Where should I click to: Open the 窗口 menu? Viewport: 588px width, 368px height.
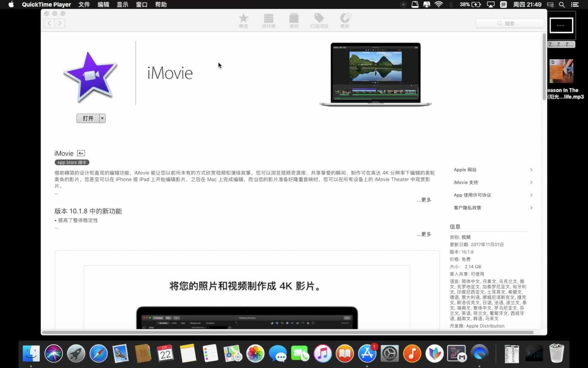[142, 4]
